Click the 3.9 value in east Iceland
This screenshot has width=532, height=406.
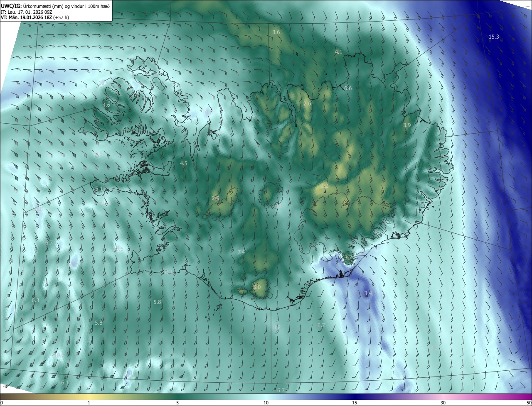407,125
